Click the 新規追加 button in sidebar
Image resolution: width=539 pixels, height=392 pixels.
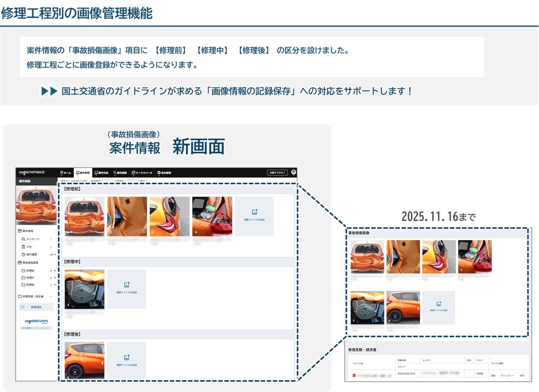pyautogui.click(x=36, y=307)
